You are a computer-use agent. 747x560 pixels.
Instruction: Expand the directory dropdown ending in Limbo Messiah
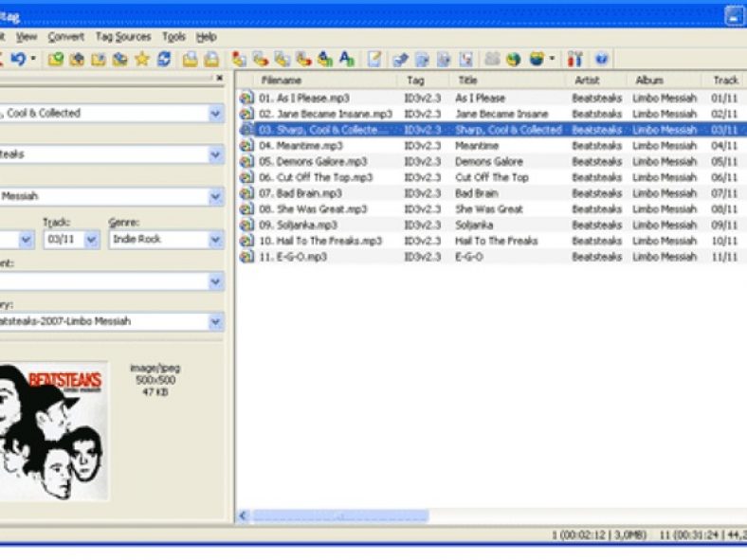pyautogui.click(x=215, y=321)
